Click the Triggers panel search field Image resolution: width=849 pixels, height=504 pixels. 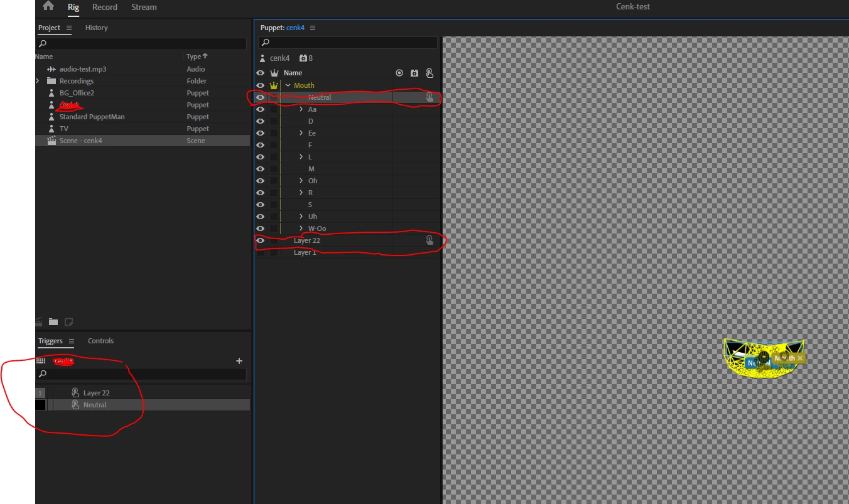141,374
